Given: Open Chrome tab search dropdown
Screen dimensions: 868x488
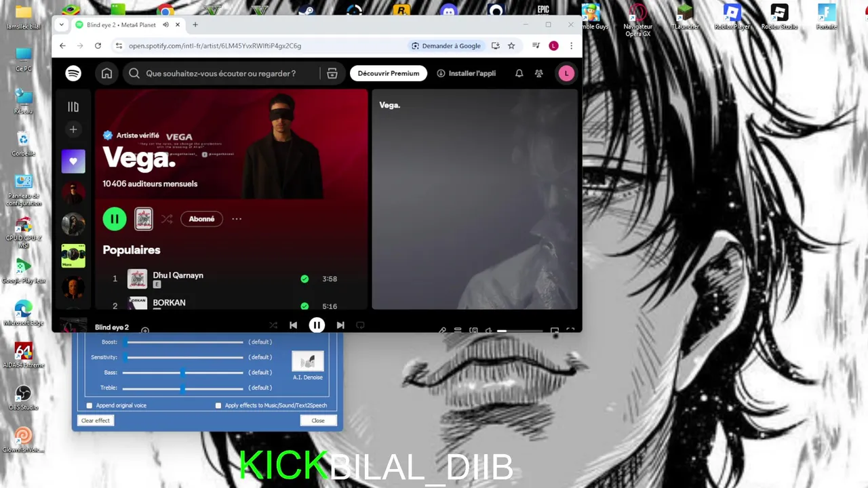Looking at the screenshot, I should coord(62,25).
